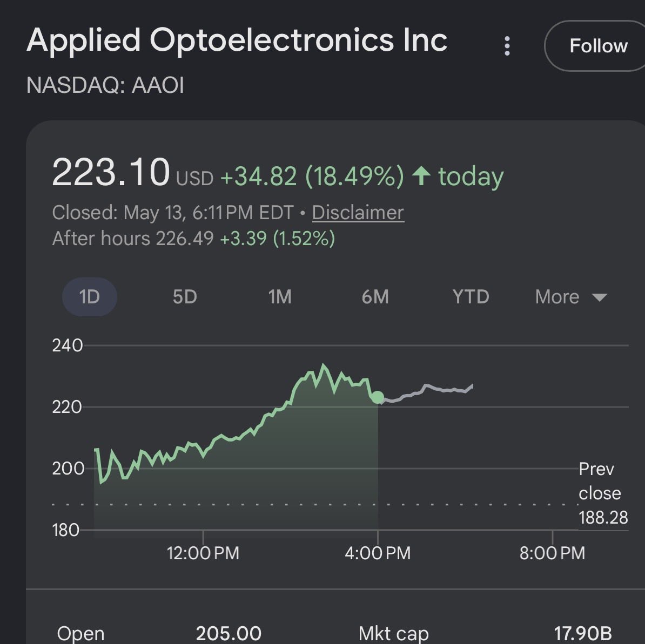The height and width of the screenshot is (644, 645).
Task: Show the YTD chart range
Action: pos(471,297)
